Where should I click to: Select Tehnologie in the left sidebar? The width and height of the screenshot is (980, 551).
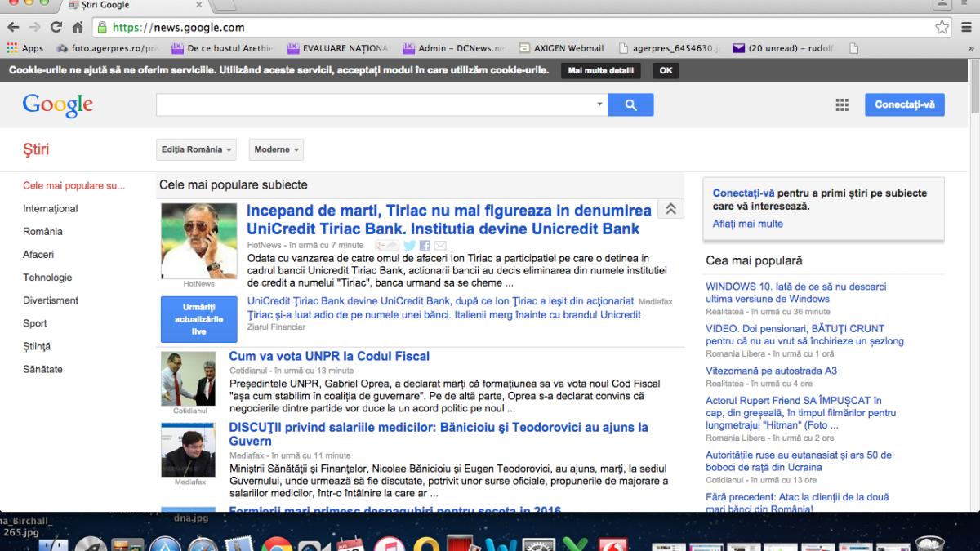coord(47,278)
